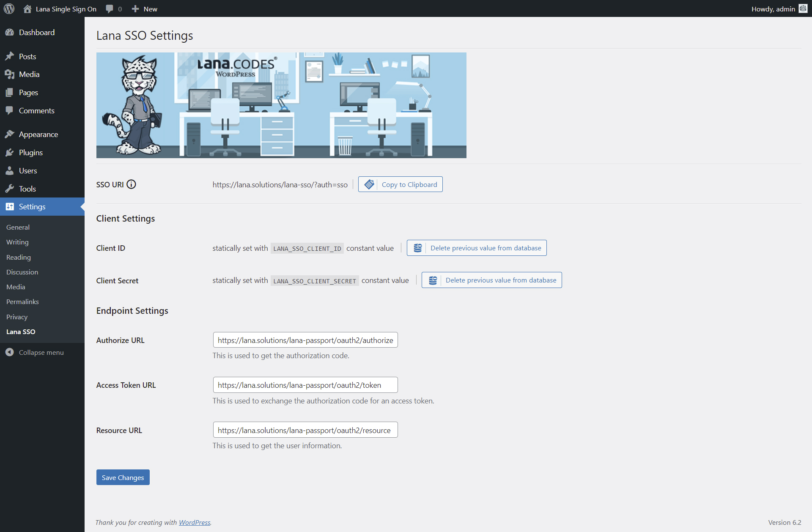Screen dimensions: 812x532
Task: Click the Media library icon in sidebar
Action: (x=9, y=74)
